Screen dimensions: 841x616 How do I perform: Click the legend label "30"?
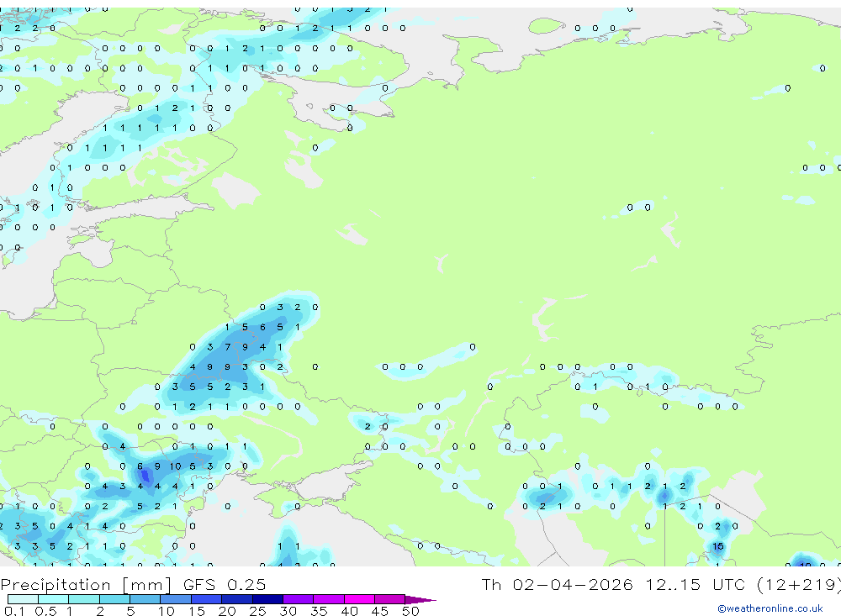click(x=288, y=611)
